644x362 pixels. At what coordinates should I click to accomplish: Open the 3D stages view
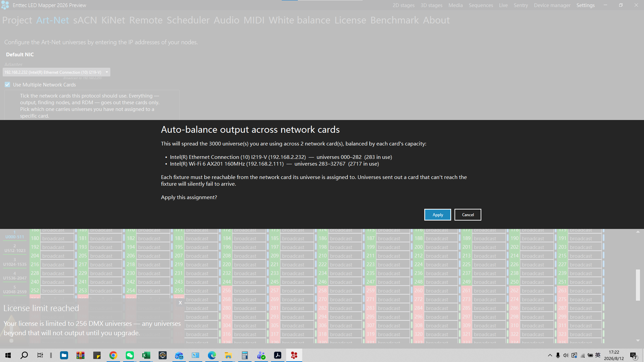(431, 5)
